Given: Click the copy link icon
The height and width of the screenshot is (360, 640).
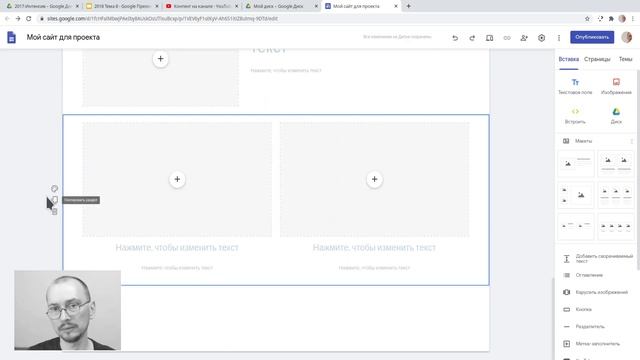Looking at the screenshot, I should click(507, 38).
